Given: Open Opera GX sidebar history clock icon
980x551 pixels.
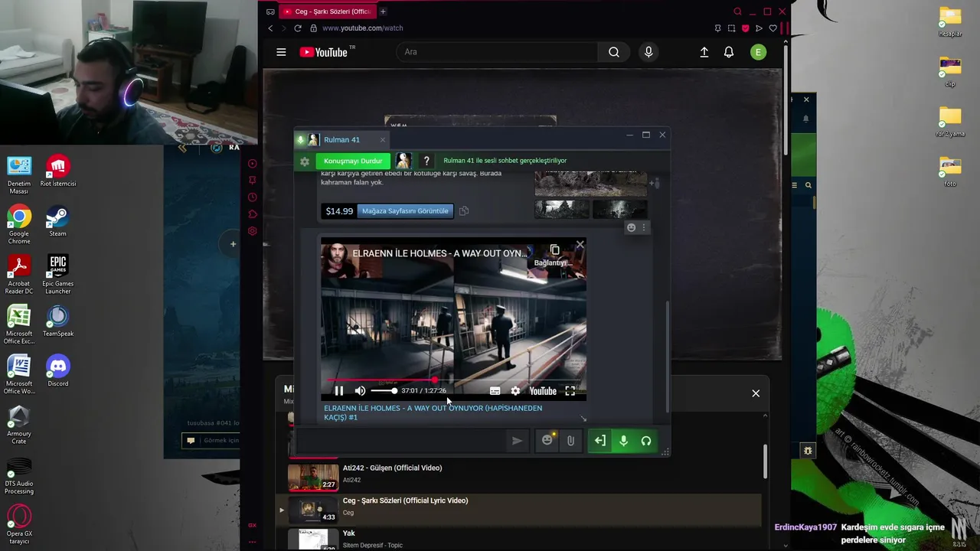Looking at the screenshot, I should pyautogui.click(x=253, y=197).
